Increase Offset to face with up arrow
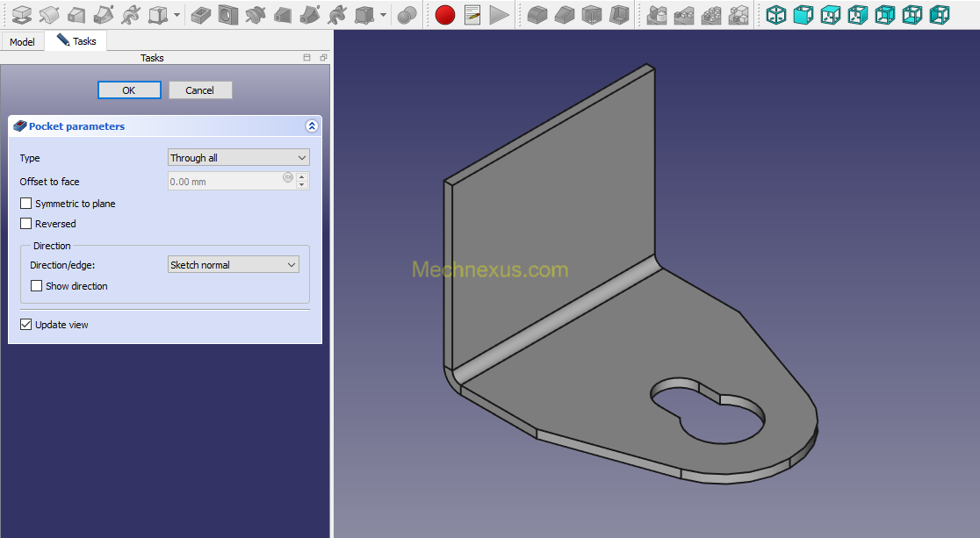The height and width of the screenshot is (538, 980). 302,176
